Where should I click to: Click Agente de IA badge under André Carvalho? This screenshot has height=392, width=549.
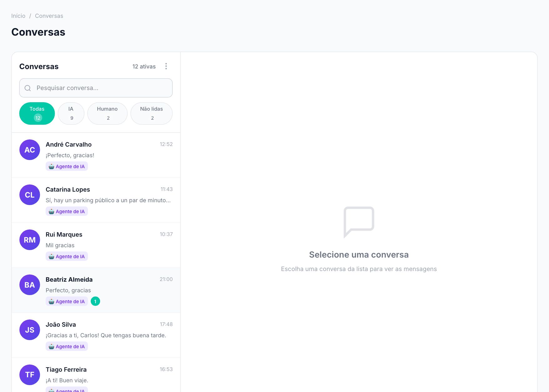67,166
